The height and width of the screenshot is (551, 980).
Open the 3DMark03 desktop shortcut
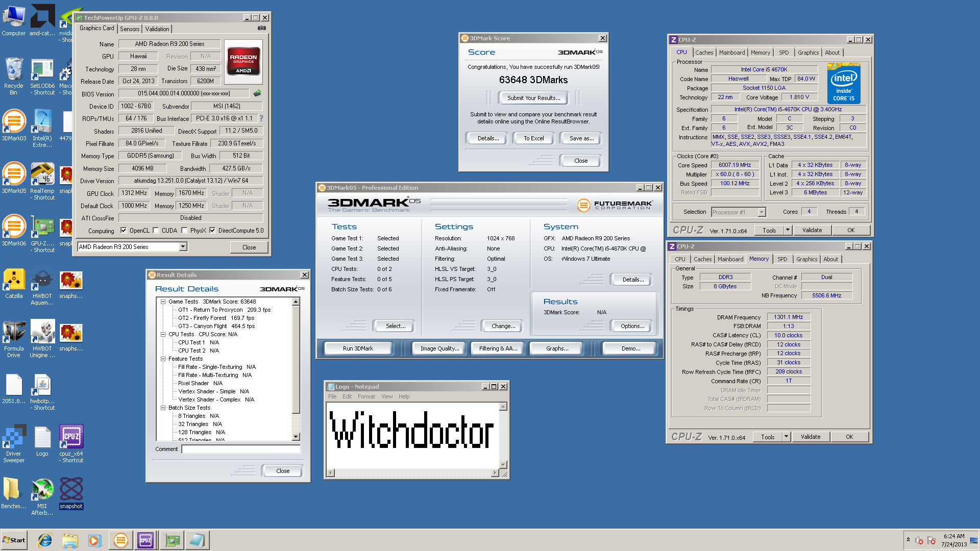[x=14, y=126]
